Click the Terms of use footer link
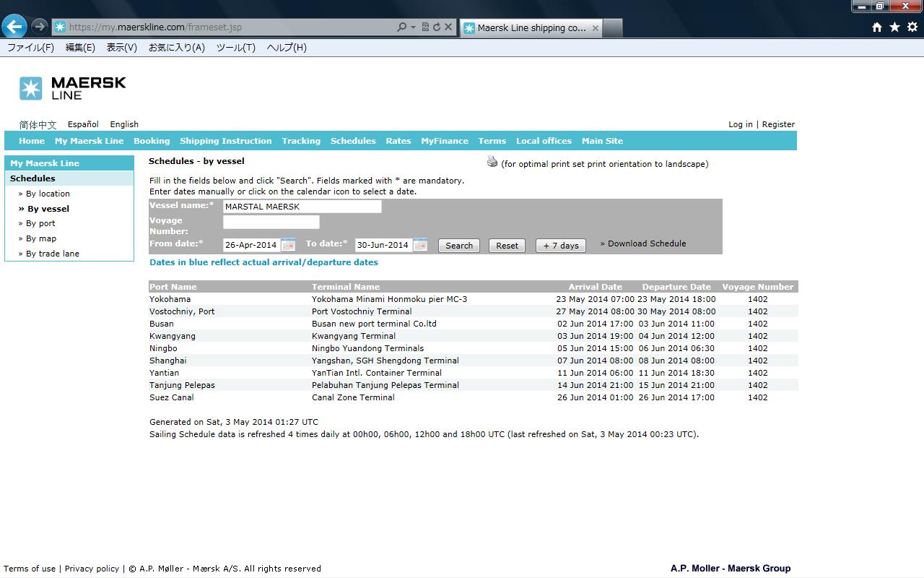This screenshot has width=924, height=578. coord(30,569)
